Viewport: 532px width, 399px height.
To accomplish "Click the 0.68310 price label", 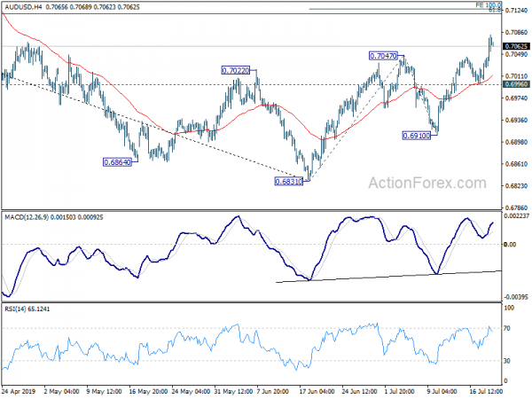I will (289, 182).
